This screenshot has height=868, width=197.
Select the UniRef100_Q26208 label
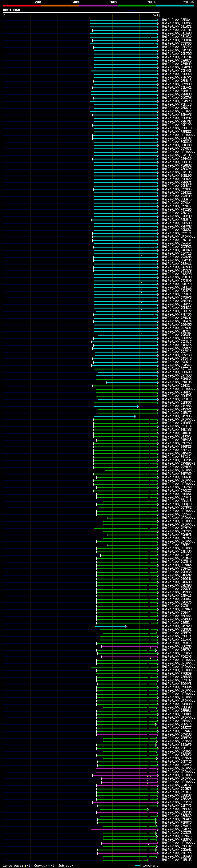coord(177,799)
